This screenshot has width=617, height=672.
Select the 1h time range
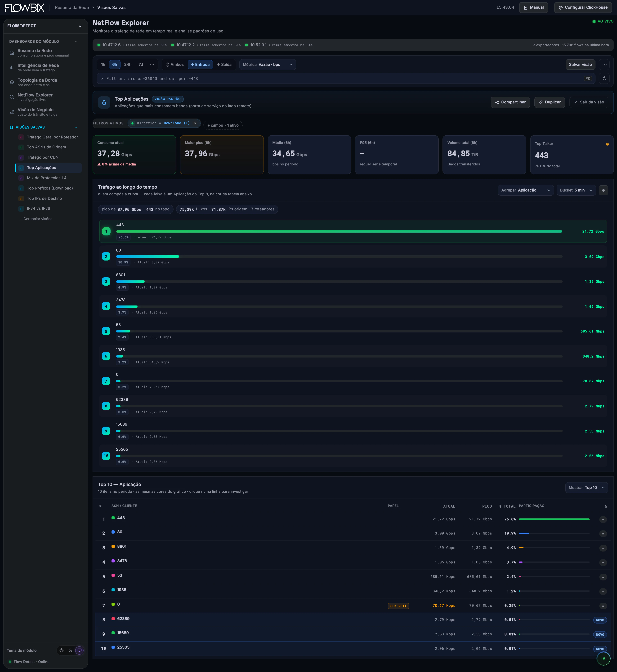(x=103, y=64)
